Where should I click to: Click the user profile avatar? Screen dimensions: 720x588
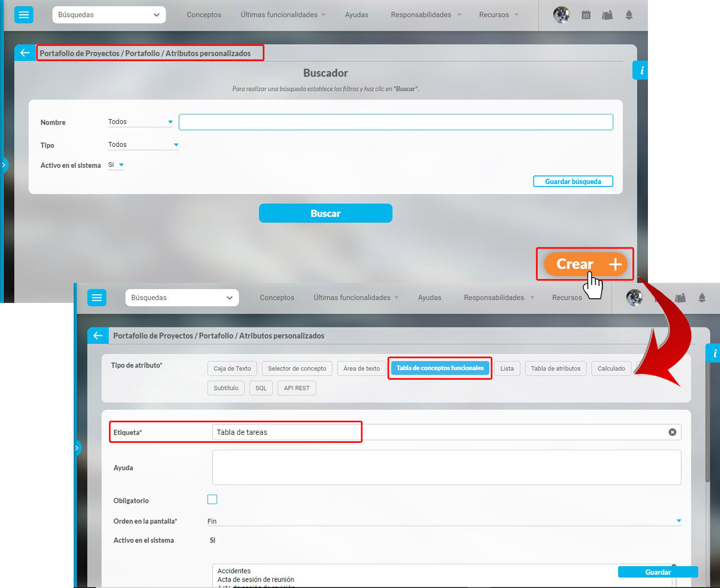561,15
